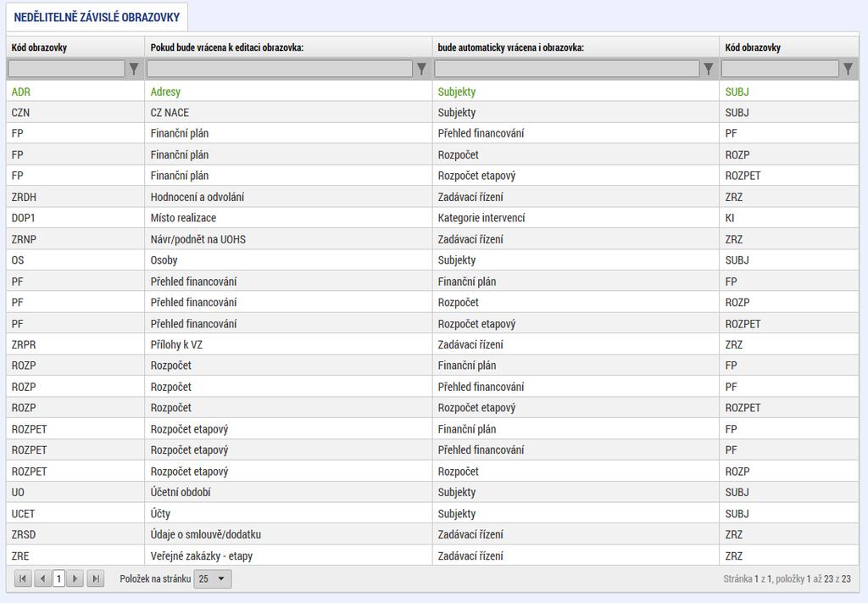This screenshot has height=603, width=868.
Task: Sort by 'Pokud bude vrácena k editaci obrazovka' header
Action: (x=227, y=47)
